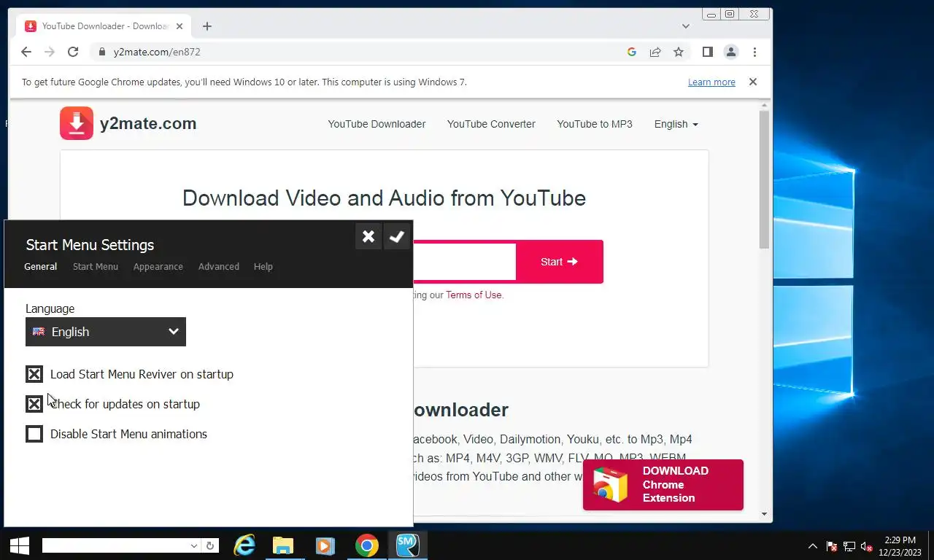Bookmark this tab with star icon
This screenshot has height=560, width=934.
click(679, 52)
